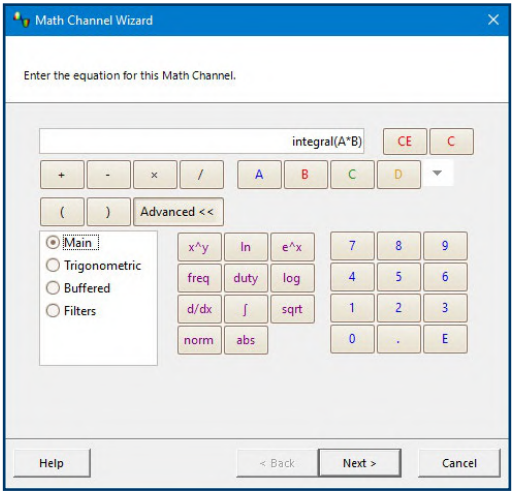Clear the last entry with CE

click(405, 141)
